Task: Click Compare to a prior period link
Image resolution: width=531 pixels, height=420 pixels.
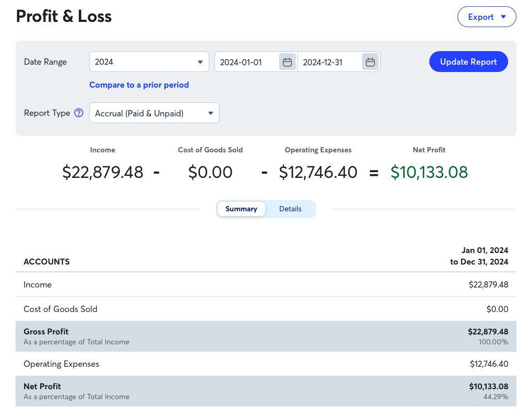Action: (x=139, y=85)
